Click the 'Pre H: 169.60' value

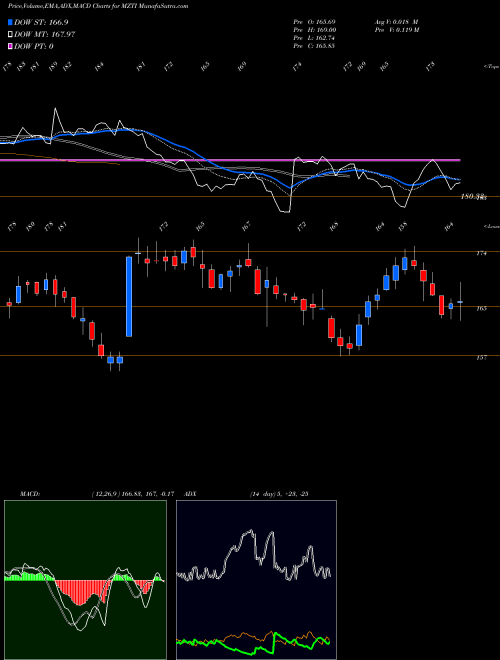point(314,29)
